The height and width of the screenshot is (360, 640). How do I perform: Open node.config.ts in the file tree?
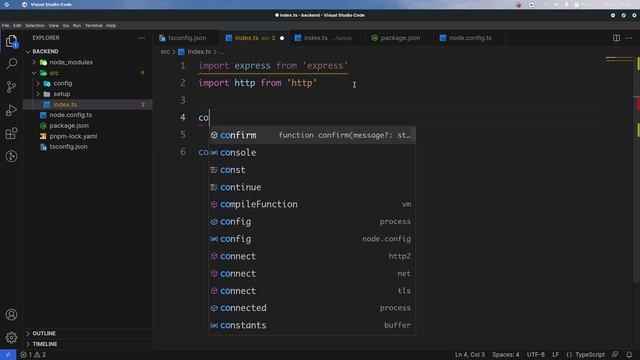click(x=88, y=115)
